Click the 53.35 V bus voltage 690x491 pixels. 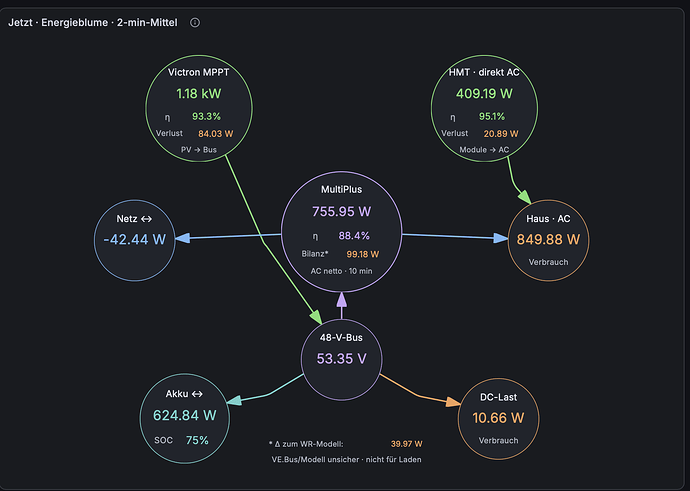tap(341, 359)
